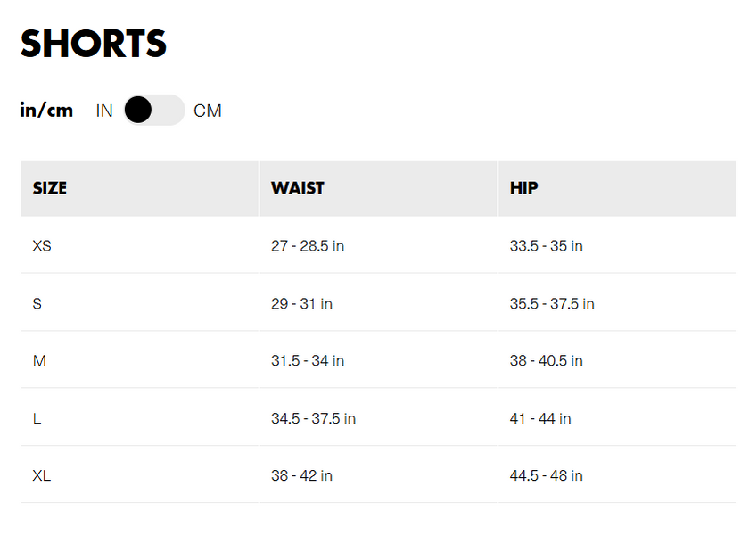Screen dimensions: 749x560
Task: Click the SIZE column header
Action: coord(50,188)
